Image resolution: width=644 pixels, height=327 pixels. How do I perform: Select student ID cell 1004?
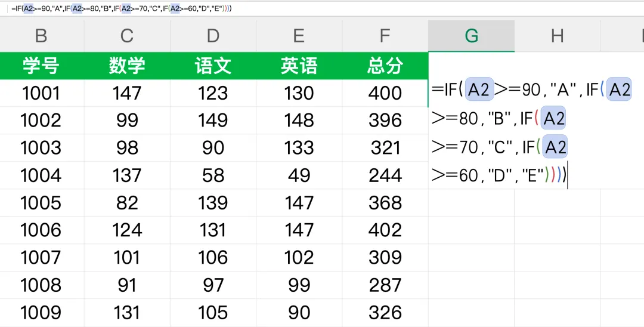click(x=41, y=175)
